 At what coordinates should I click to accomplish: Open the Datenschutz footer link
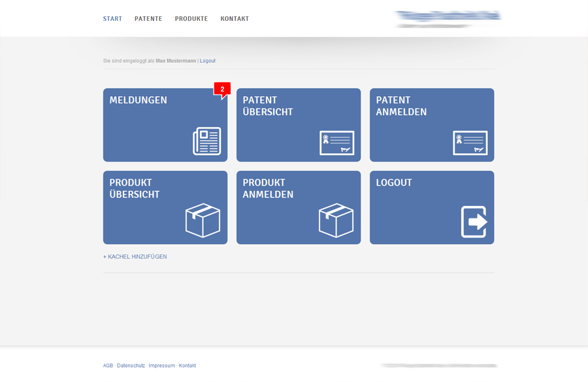click(x=131, y=366)
